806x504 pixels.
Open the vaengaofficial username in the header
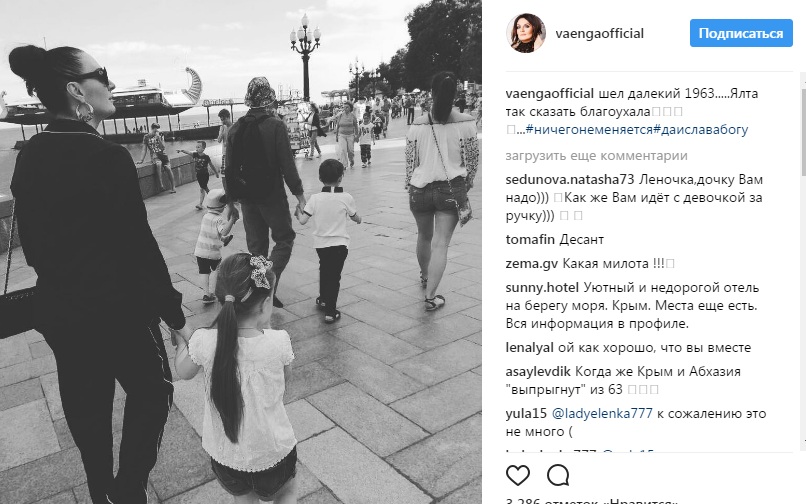click(x=599, y=33)
